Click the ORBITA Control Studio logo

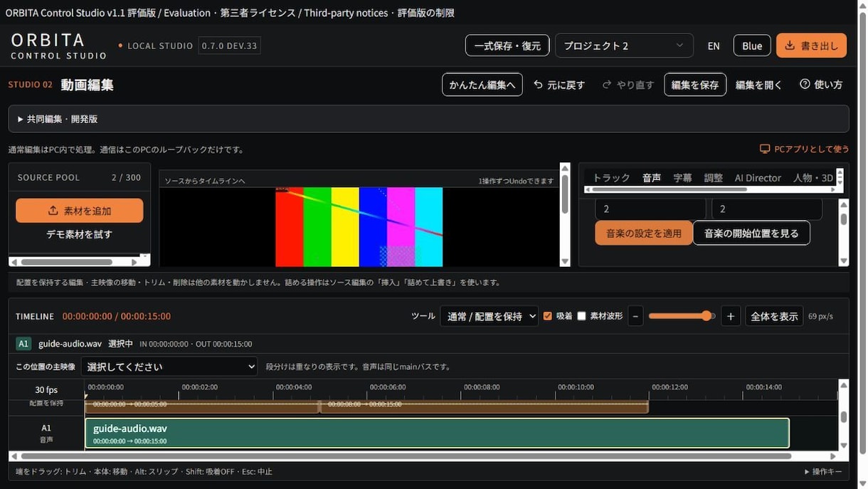pos(59,46)
